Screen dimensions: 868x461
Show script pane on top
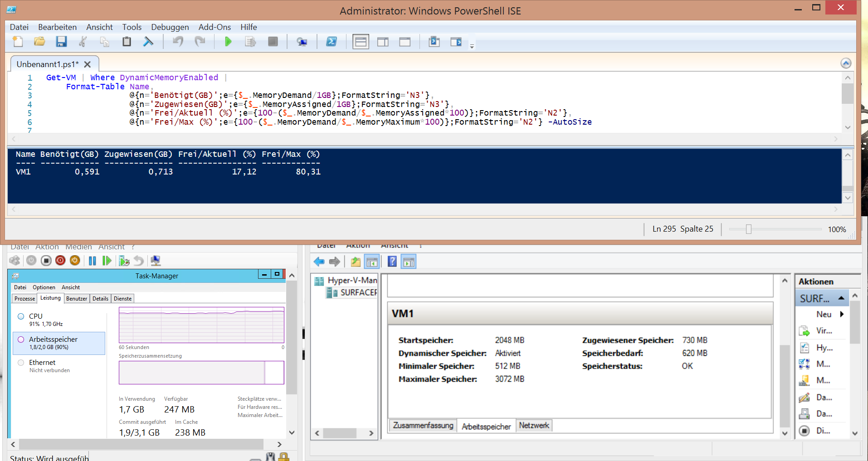click(x=361, y=42)
